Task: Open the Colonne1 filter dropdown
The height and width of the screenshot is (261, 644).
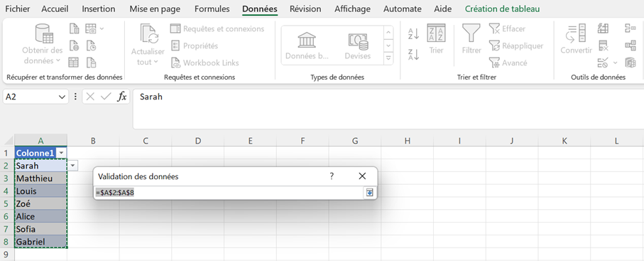Action: [x=62, y=153]
